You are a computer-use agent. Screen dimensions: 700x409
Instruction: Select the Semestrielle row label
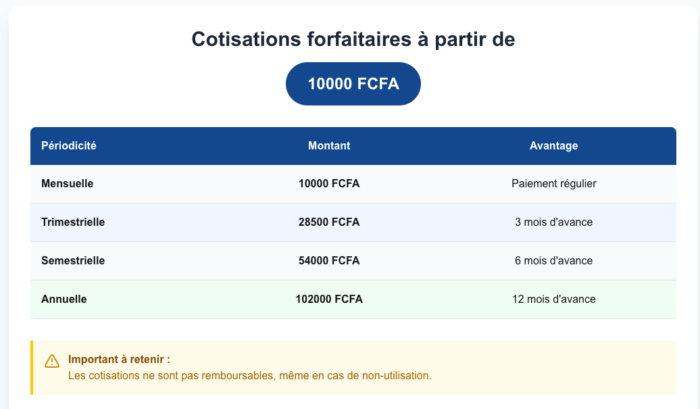(73, 261)
